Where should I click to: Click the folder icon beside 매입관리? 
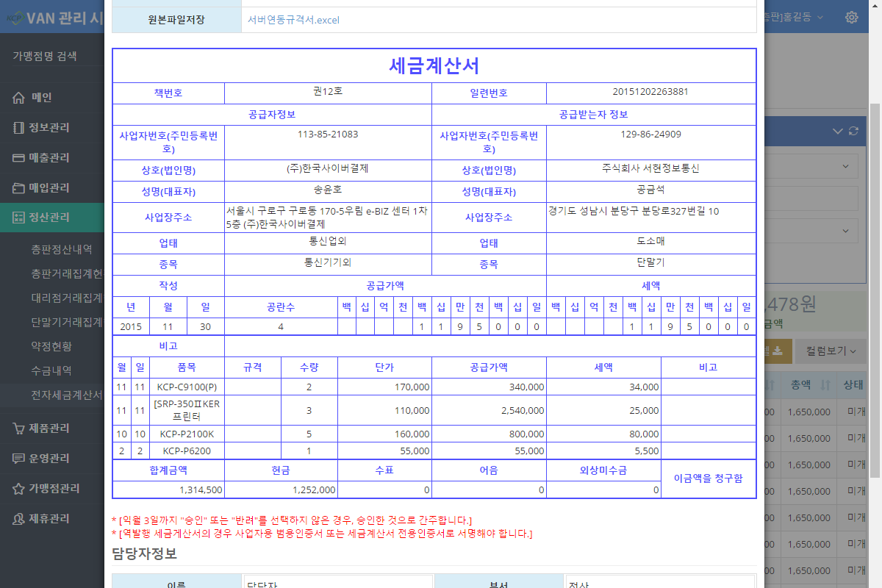pyautogui.click(x=19, y=187)
